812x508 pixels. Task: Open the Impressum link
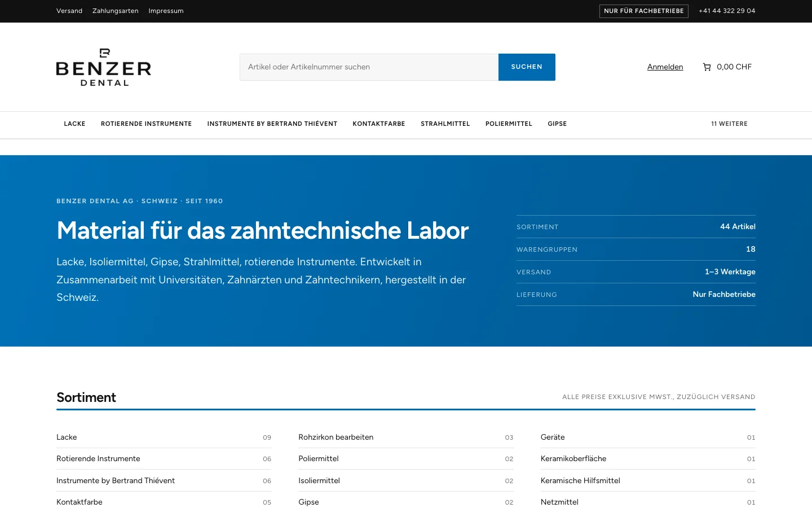coord(166,11)
